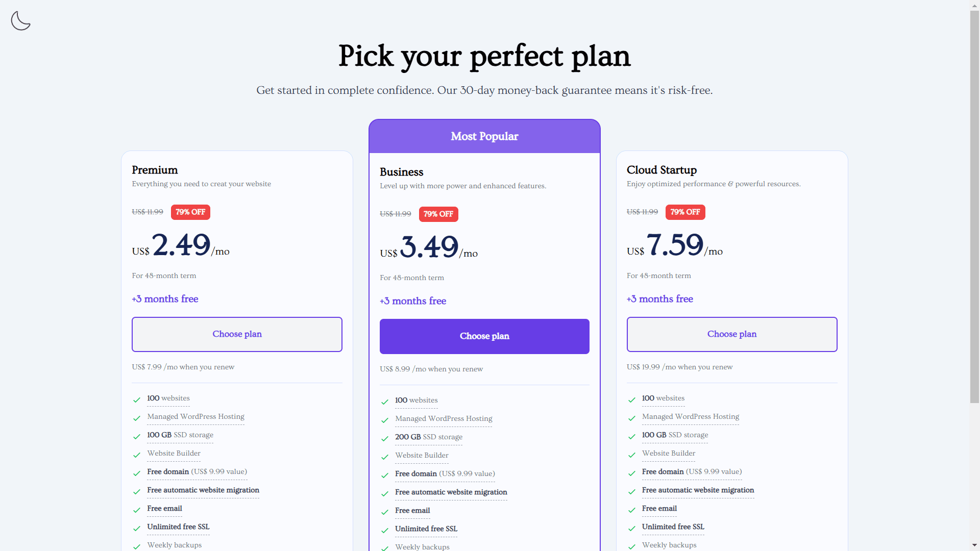This screenshot has width=980, height=551.
Task: Click the +3 months free text under Business
Action: [412, 301]
